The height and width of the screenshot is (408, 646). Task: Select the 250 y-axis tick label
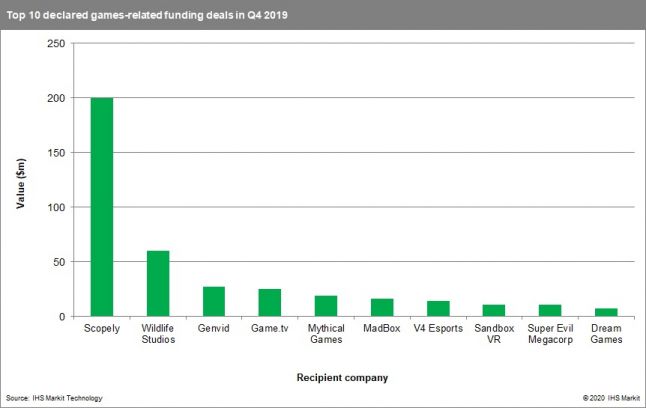(x=57, y=44)
